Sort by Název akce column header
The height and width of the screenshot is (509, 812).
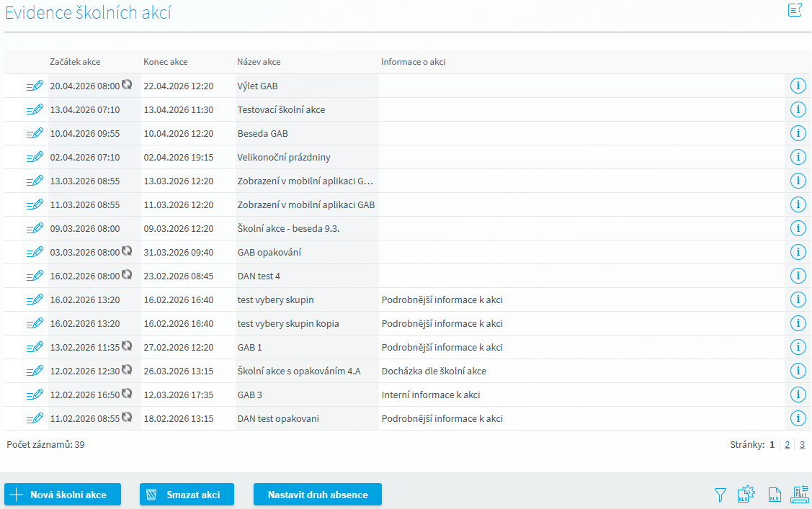259,62
